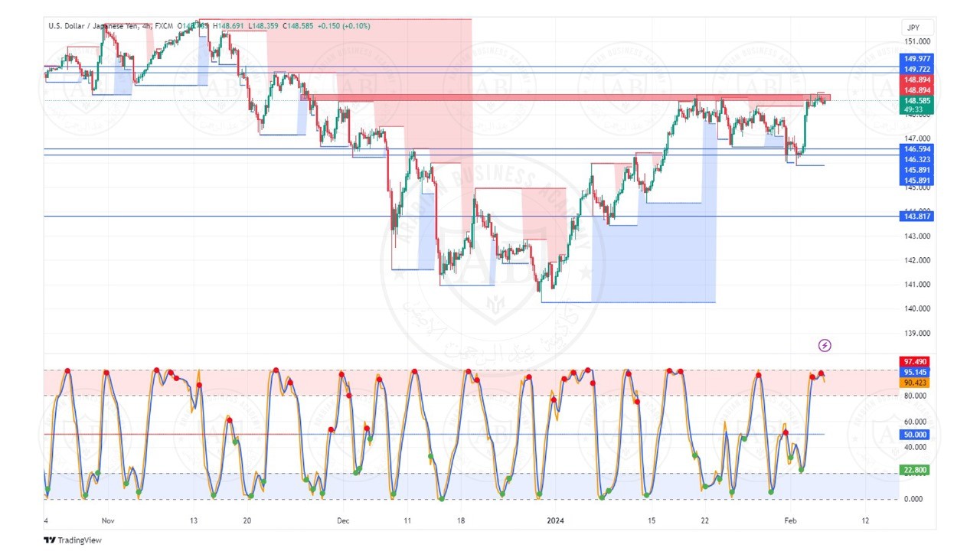
Task: Click the 20 date label on time axis
Action: coord(247,520)
